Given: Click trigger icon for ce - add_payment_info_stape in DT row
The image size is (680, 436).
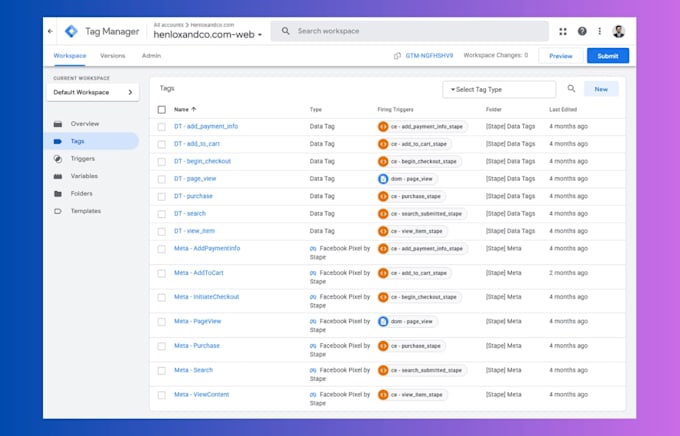Looking at the screenshot, I should coord(383,127).
